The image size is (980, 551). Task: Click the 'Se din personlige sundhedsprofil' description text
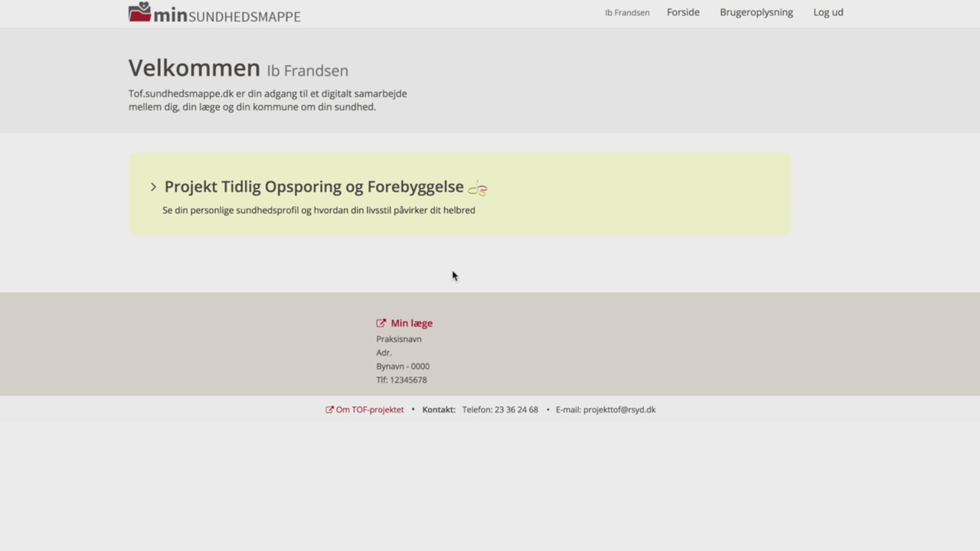[x=318, y=210]
